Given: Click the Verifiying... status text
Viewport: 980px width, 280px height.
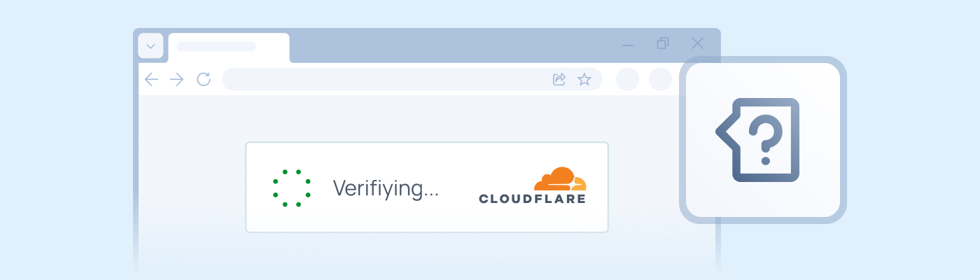Looking at the screenshot, I should point(386,188).
